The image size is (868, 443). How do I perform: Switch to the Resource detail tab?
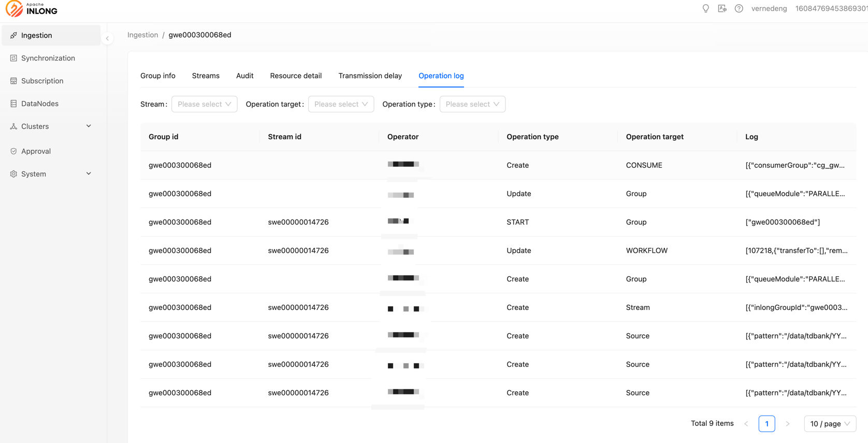[x=296, y=76]
